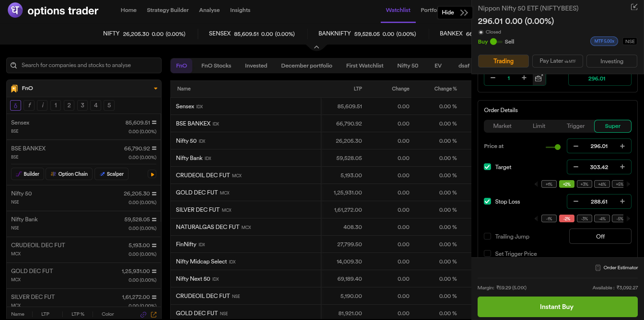Click the Instant Buy button
Screen dimensions: 644x320
point(557,307)
